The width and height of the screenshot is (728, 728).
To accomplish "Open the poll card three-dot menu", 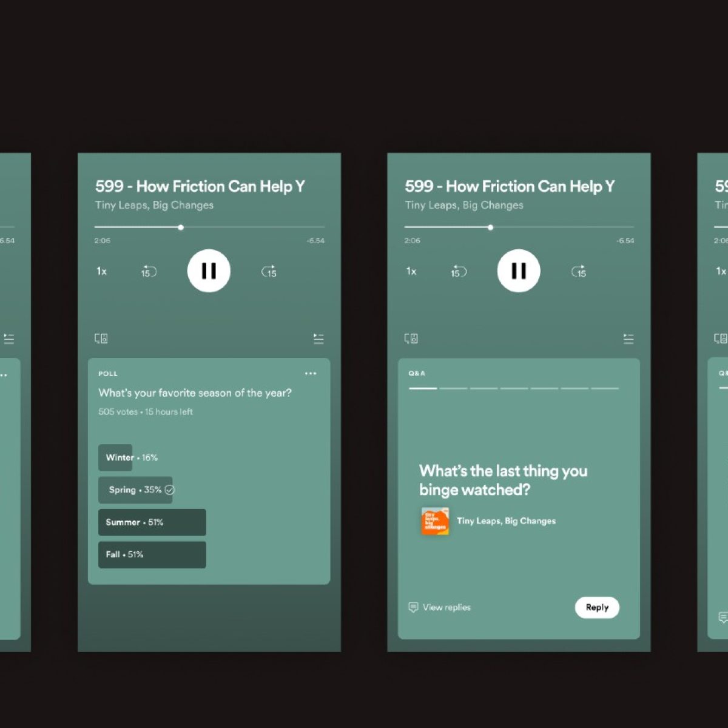I will click(x=311, y=374).
